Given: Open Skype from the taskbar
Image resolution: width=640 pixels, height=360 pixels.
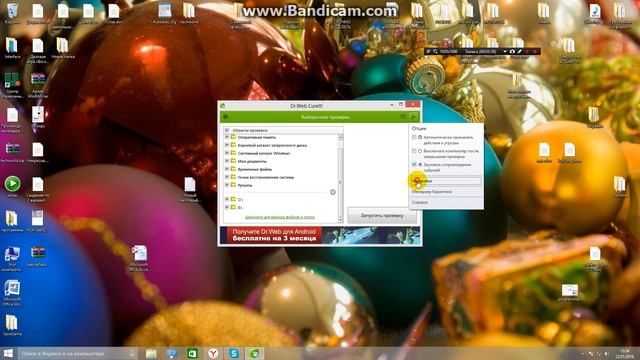Looking at the screenshot, I should pyautogui.click(x=234, y=353).
